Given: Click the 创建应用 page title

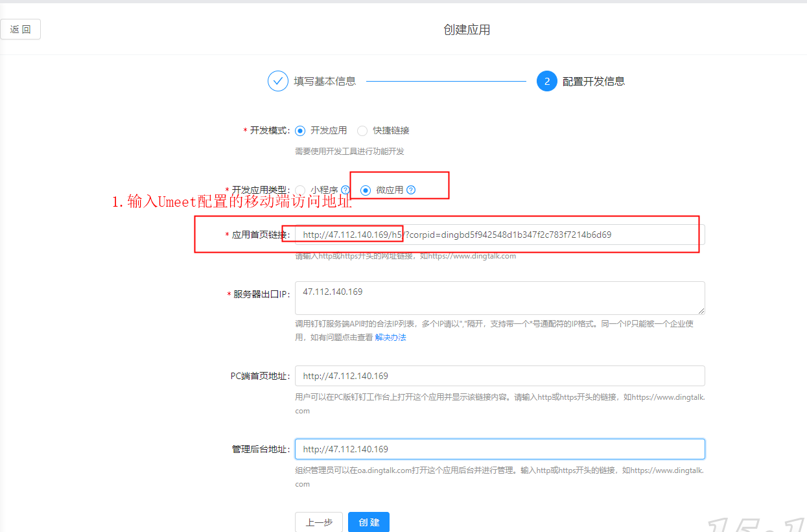Looking at the screenshot, I should point(467,30).
